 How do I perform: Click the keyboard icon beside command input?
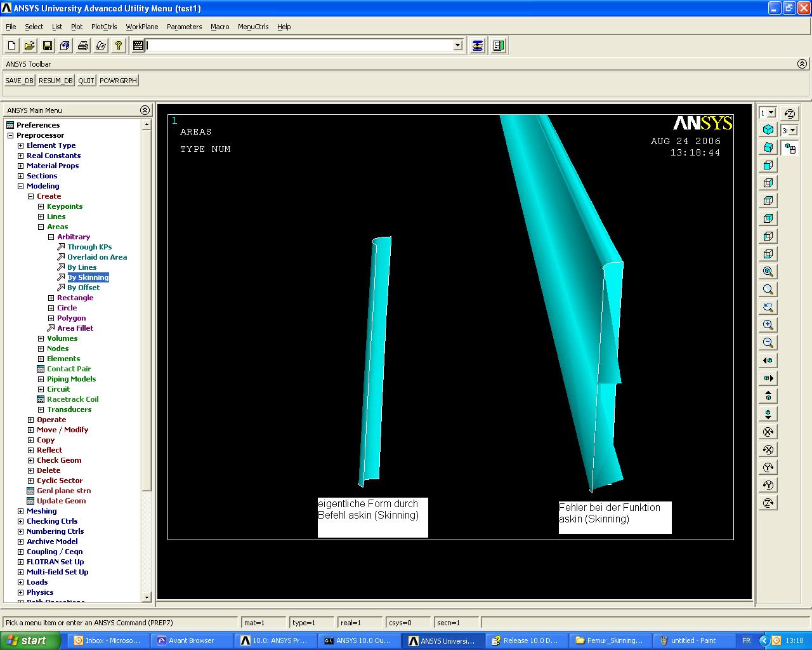(x=138, y=46)
